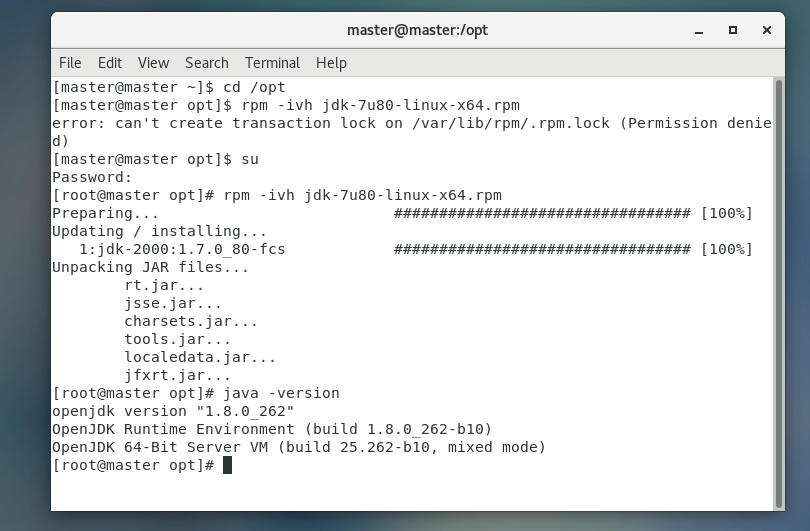Open the View menu

coord(153,63)
